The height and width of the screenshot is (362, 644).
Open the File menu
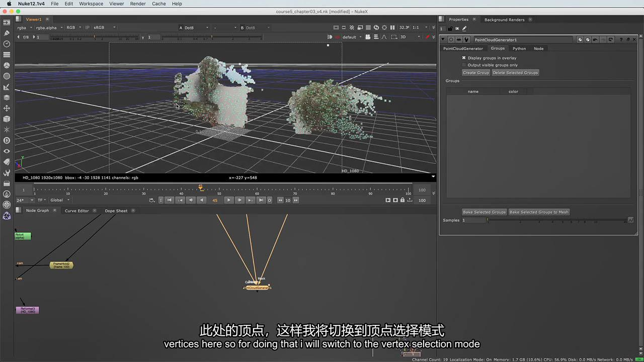point(54,4)
